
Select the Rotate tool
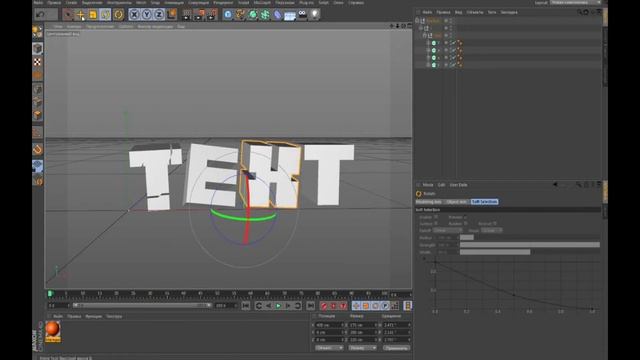pos(105,15)
